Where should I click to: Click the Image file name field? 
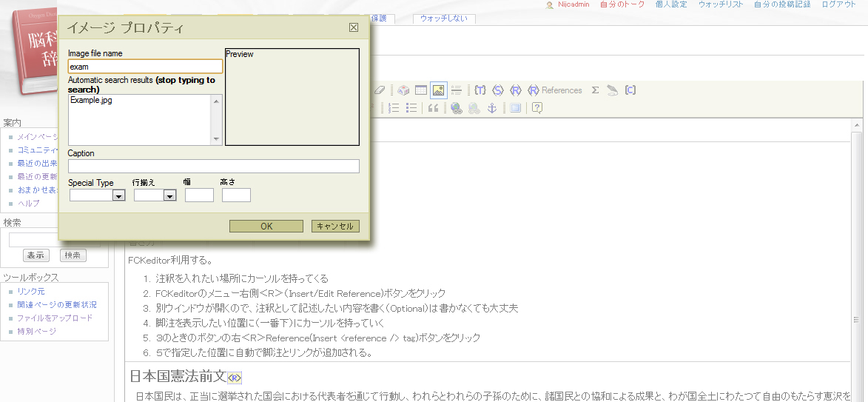[145, 67]
